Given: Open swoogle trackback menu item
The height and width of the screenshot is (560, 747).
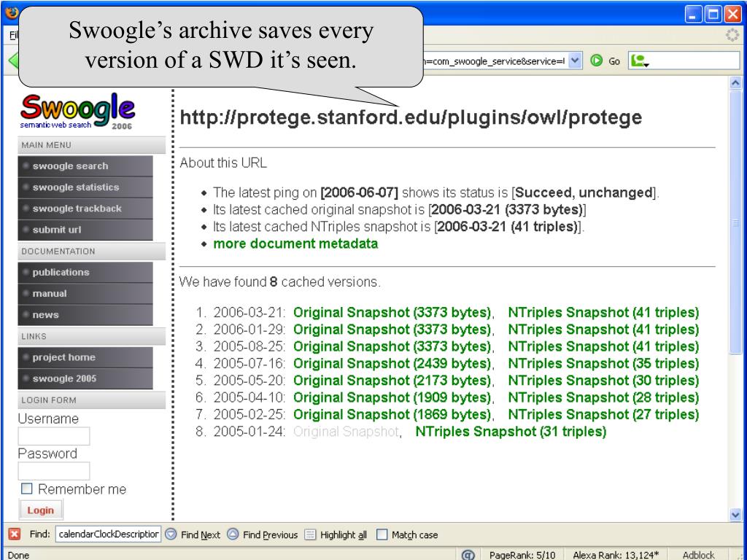Looking at the screenshot, I should pyautogui.click(x=85, y=209).
